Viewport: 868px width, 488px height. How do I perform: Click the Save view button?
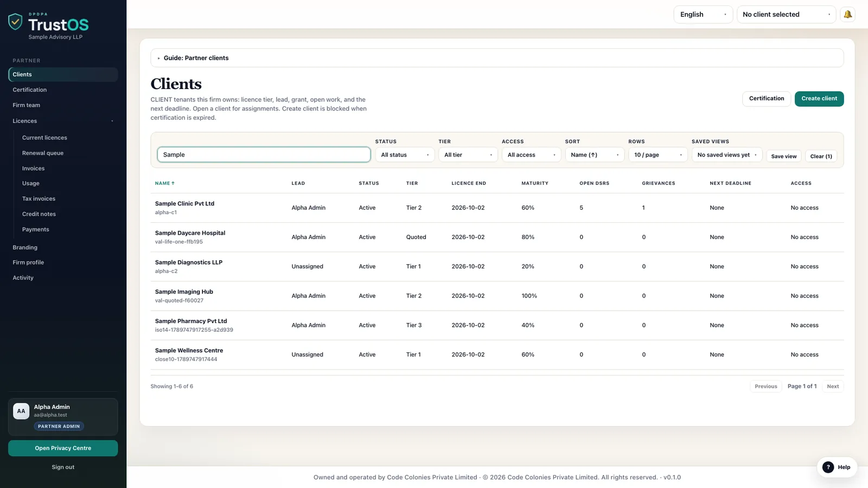pos(784,156)
